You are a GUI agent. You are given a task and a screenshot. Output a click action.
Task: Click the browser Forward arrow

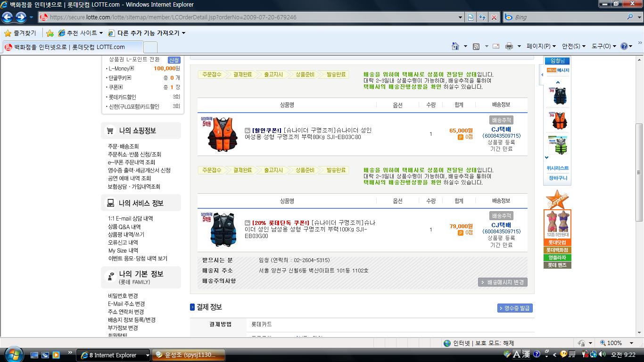click(21, 17)
